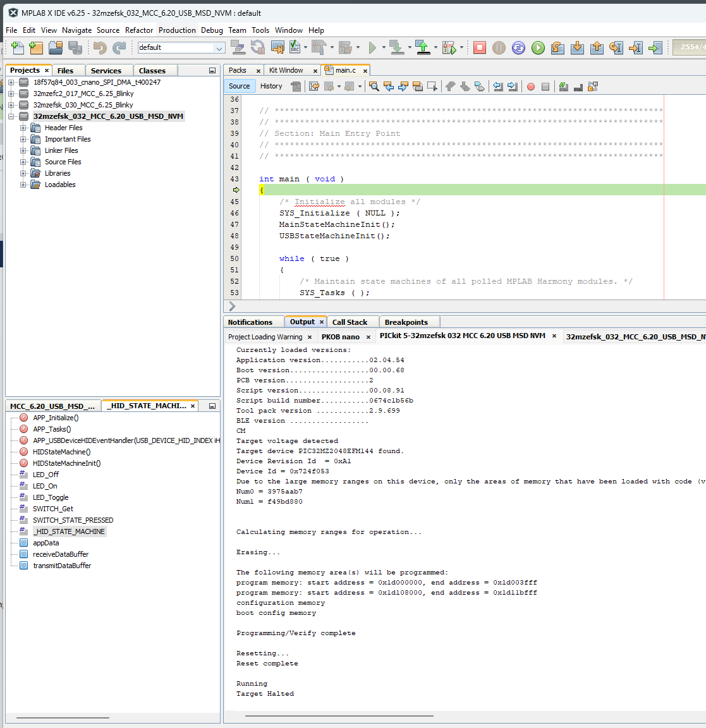Click the Find Selection magnifier in editor toolbar
This screenshot has height=728, width=706.
(x=374, y=87)
